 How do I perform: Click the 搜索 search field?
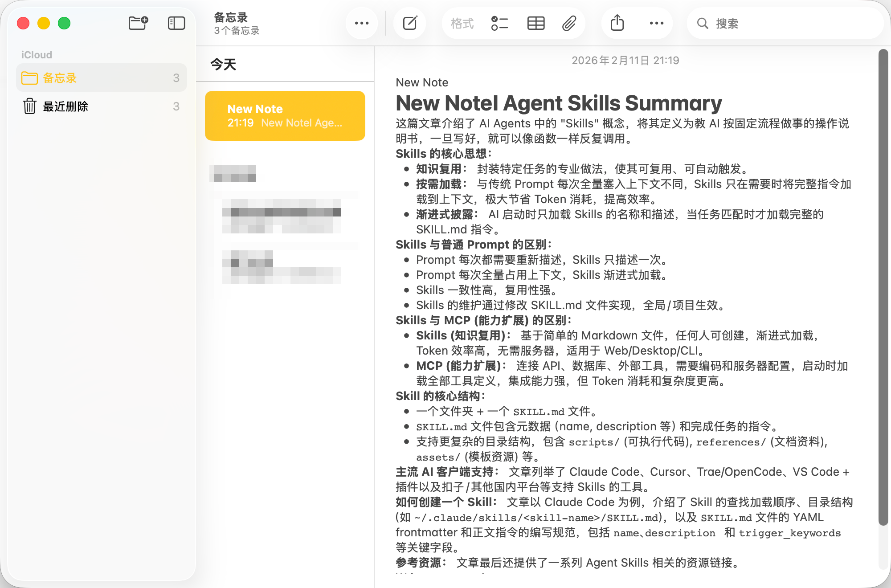pyautogui.click(x=784, y=23)
